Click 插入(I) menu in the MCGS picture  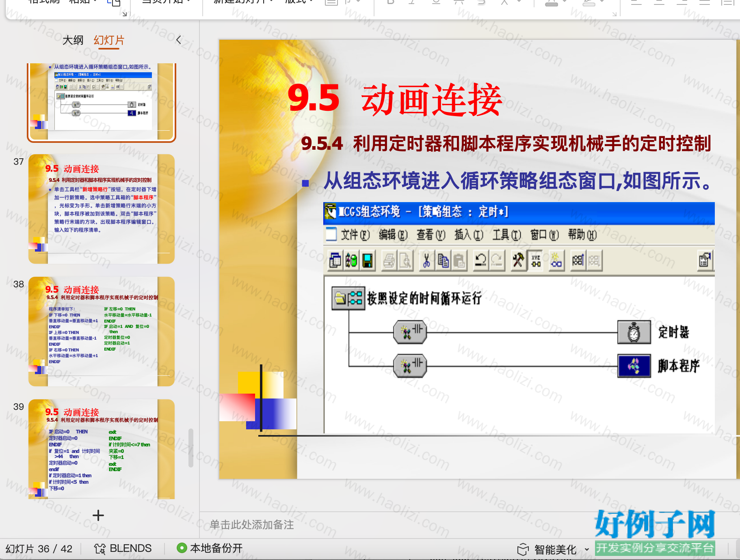469,235
